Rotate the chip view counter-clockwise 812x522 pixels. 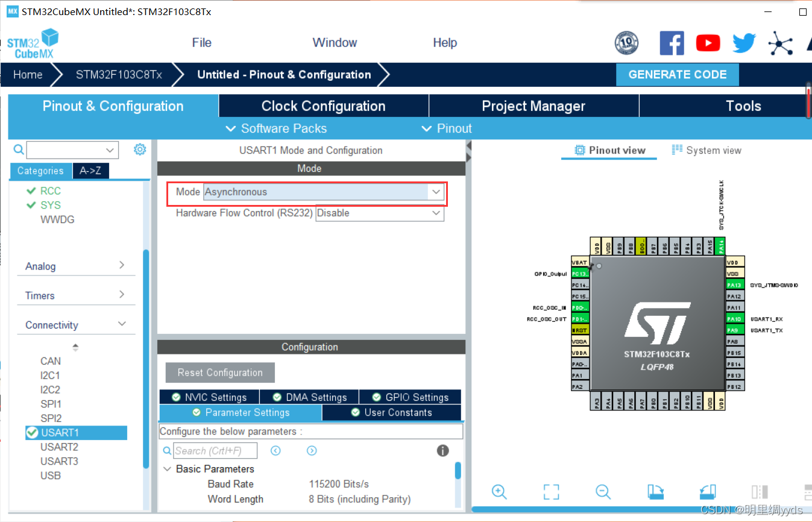[708, 492]
